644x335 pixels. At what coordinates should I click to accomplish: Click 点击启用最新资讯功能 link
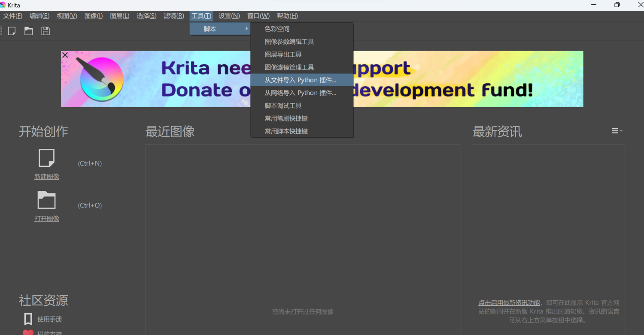pos(509,303)
